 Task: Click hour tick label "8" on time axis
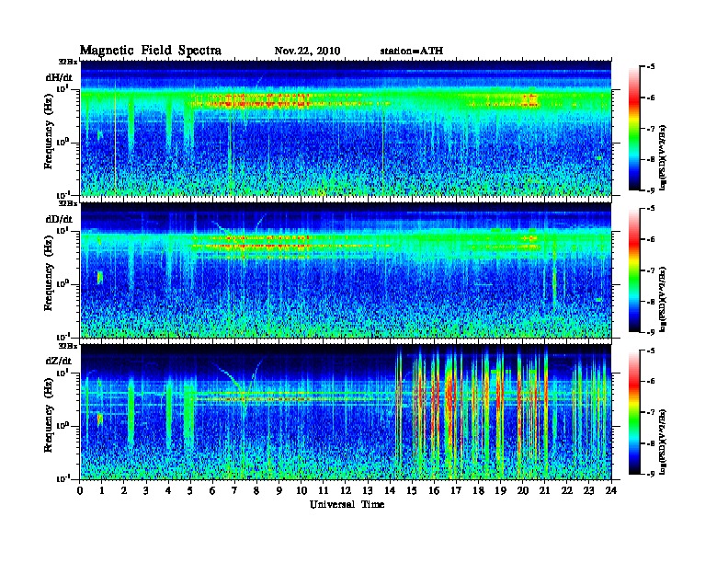pos(256,490)
